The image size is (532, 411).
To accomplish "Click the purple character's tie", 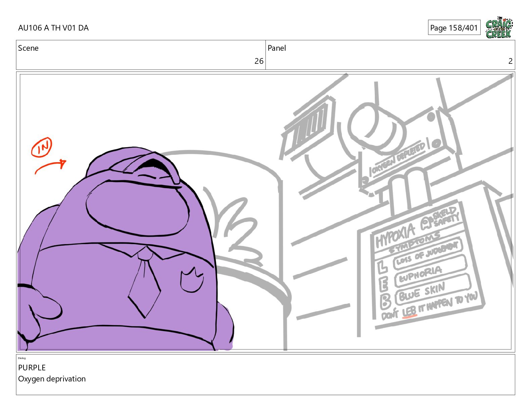I will [x=145, y=282].
